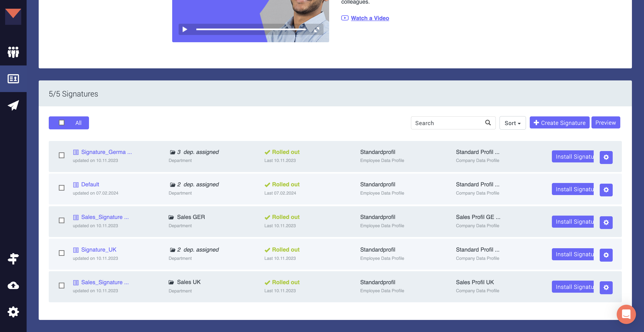644x332 pixels.
Task: Open campaigns paper plane sidebar icon
Action: (13, 105)
